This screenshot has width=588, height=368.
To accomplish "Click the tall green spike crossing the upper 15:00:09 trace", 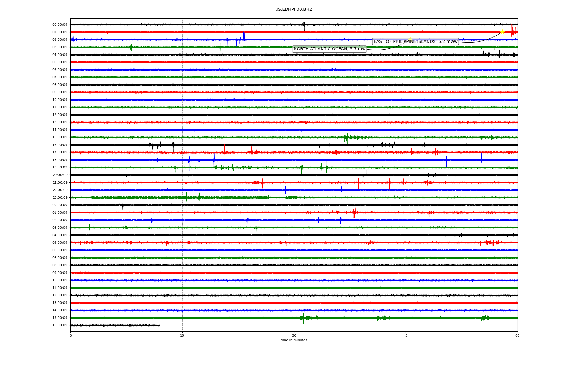I will (x=347, y=136).
